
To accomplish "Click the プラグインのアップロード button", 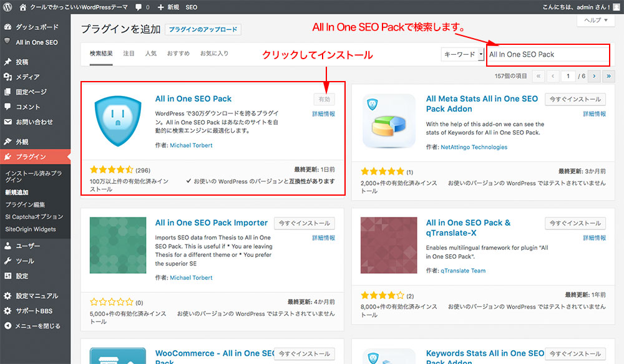I will [x=203, y=29].
